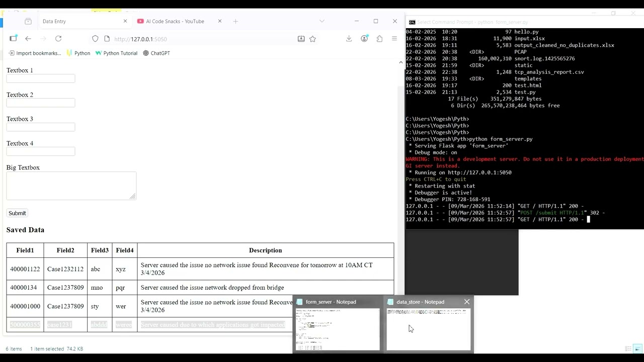The image size is (644, 362).
Task: Click test.py entry in terminal listing
Action: (x=525, y=92)
